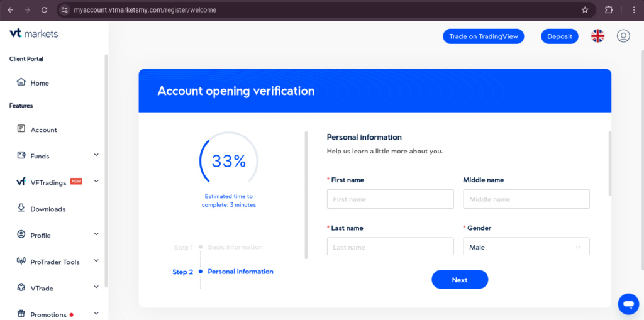Click the VT Markets logo
Viewport: 644px width, 320px height.
click(34, 34)
